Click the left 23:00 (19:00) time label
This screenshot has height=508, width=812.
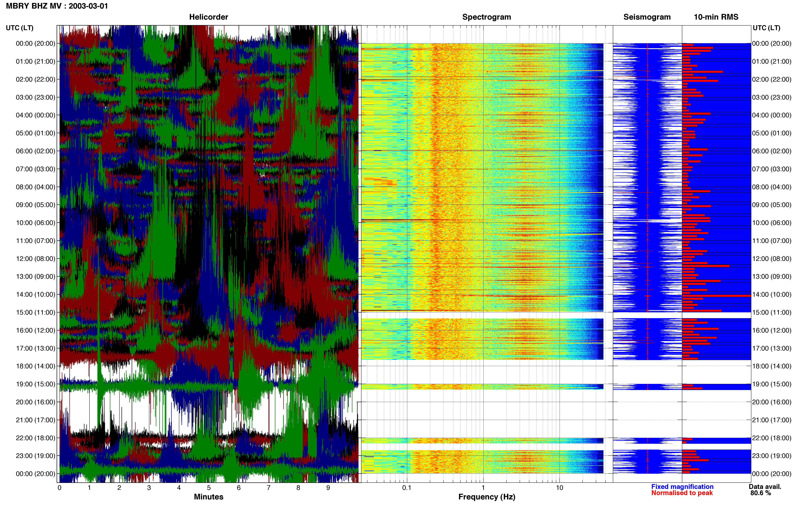pyautogui.click(x=36, y=456)
